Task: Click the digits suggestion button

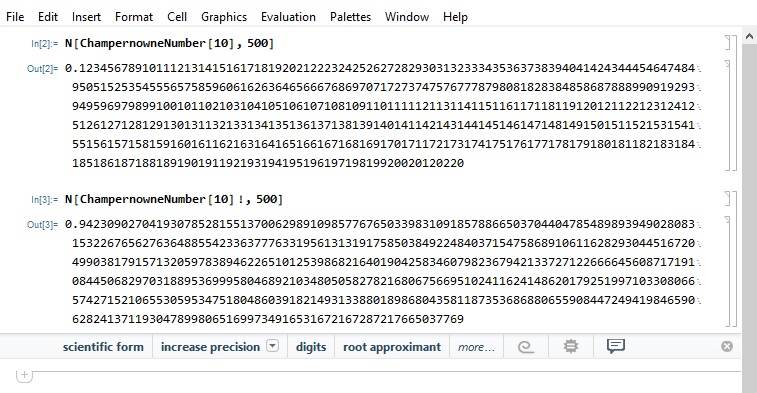Action: (311, 347)
